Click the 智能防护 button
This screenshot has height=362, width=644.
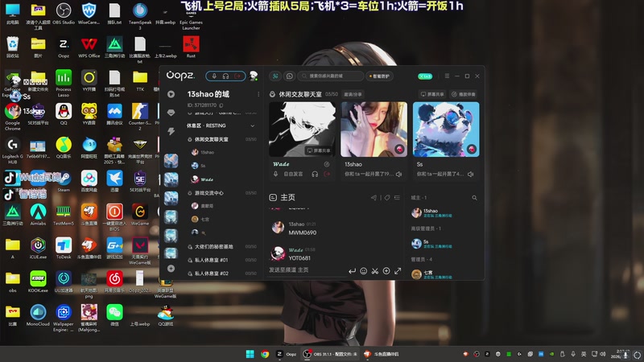click(x=379, y=76)
